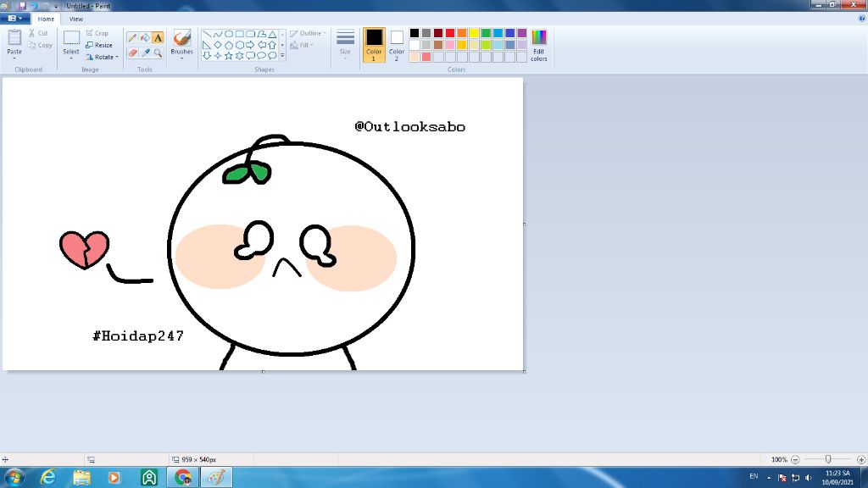Pick the Color picker eyedropper tool

click(x=145, y=53)
